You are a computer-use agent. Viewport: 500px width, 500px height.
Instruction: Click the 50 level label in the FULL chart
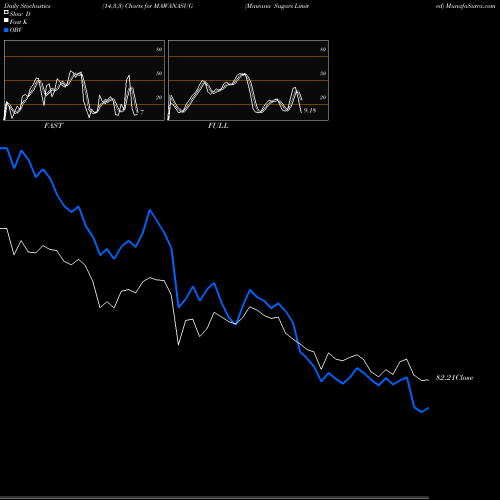323,73
